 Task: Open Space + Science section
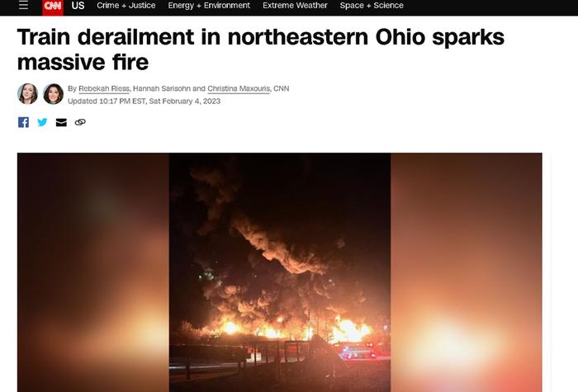pos(372,6)
